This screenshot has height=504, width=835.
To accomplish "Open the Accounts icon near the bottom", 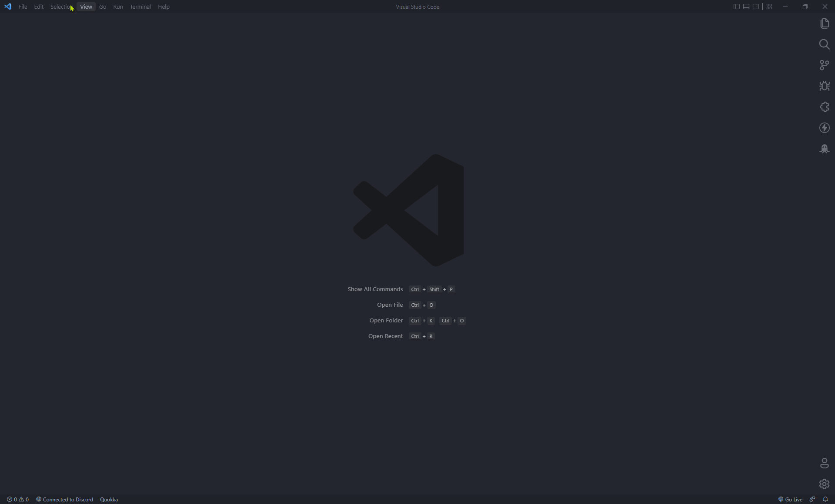I will (825, 463).
